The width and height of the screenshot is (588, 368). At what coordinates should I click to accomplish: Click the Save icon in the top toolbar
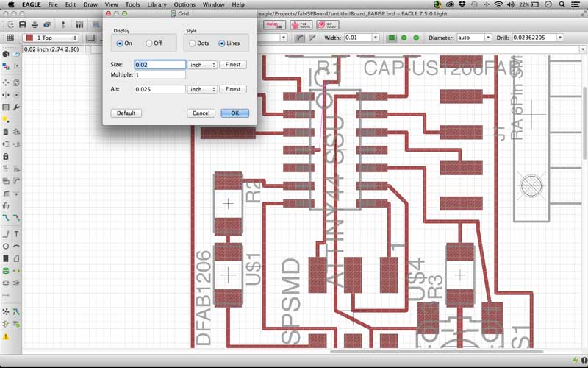pos(23,25)
